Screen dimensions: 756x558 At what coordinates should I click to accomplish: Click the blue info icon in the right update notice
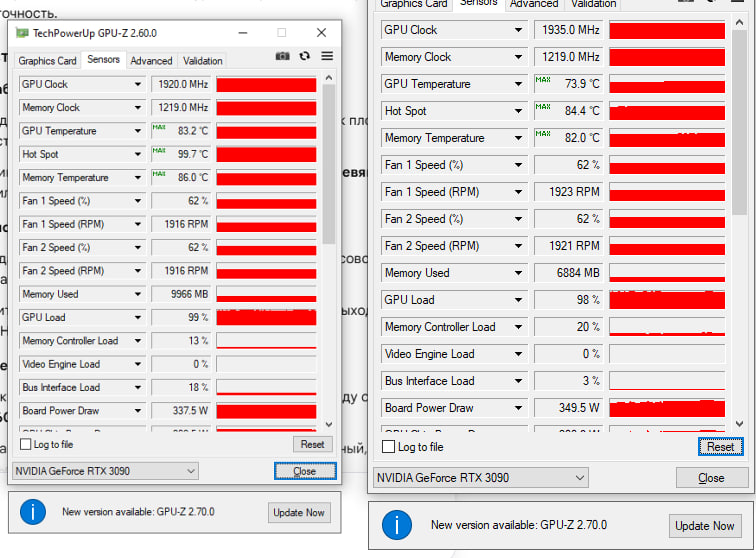tap(396, 525)
